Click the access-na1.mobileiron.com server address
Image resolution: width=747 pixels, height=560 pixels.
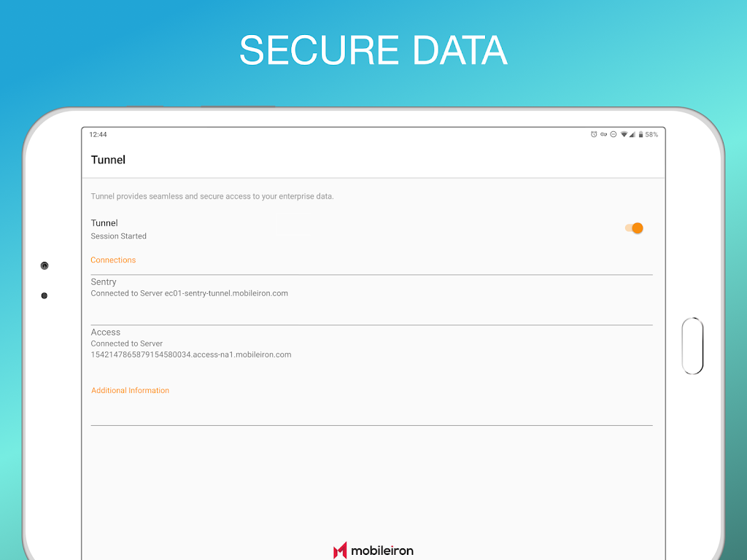click(x=191, y=355)
